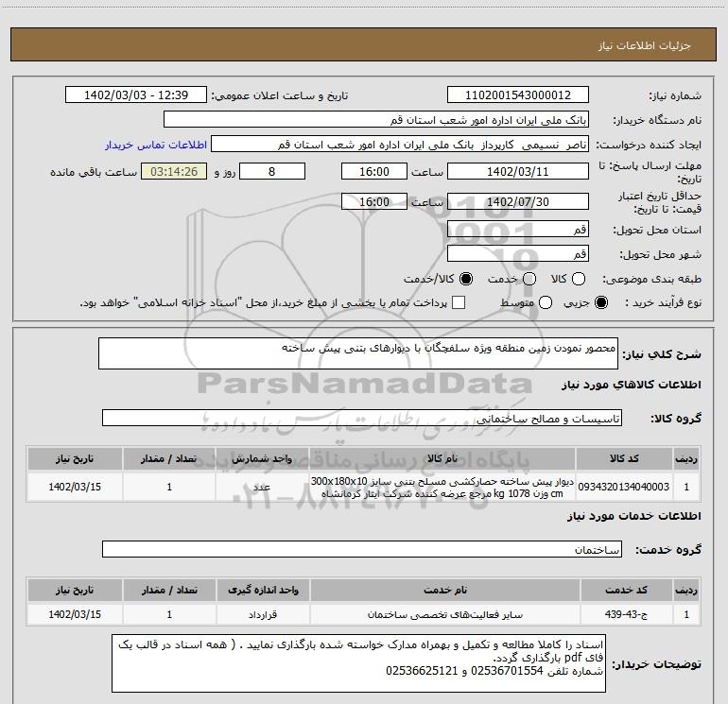
Task: Choose the متوسط purchase type radio
Action: coord(546,302)
